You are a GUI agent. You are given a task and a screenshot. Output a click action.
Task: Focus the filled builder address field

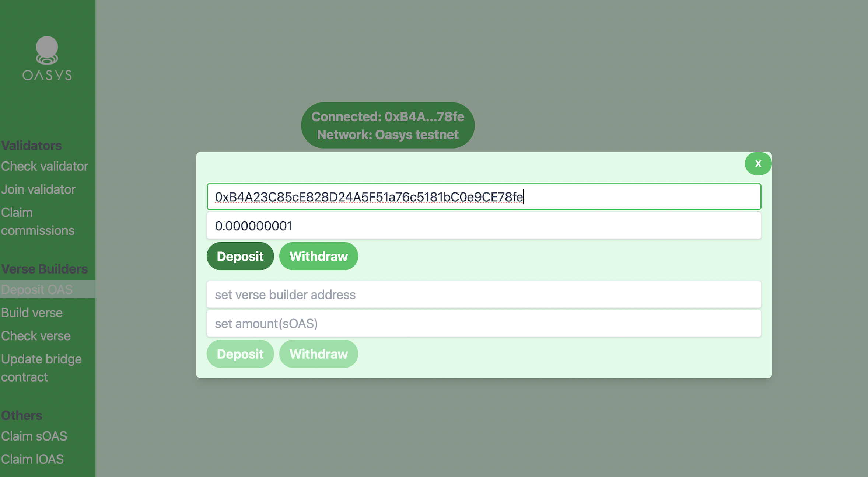484,197
